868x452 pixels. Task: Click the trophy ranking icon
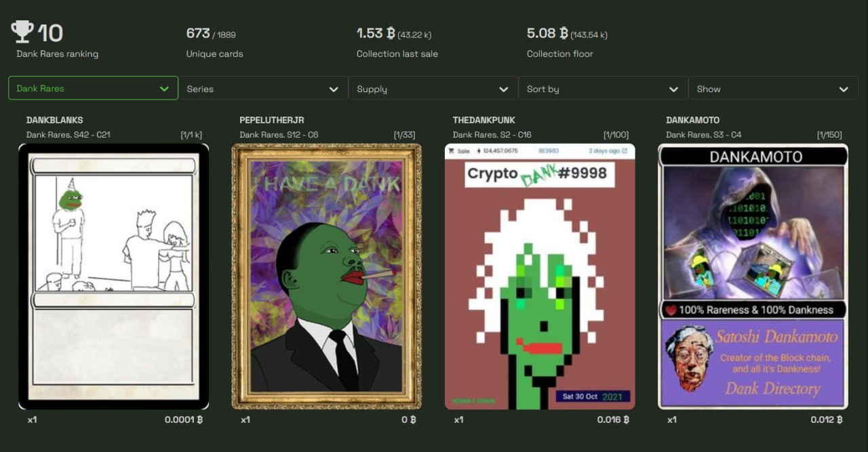22,32
